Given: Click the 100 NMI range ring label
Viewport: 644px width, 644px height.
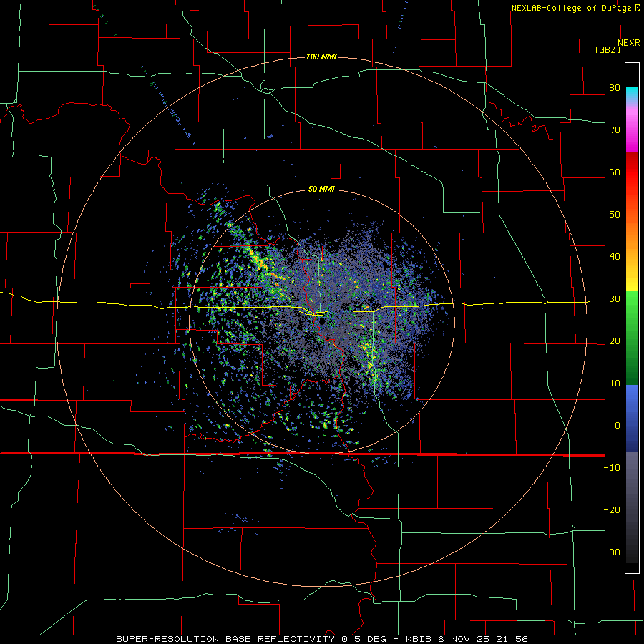Looking at the screenshot, I should coord(321,57).
